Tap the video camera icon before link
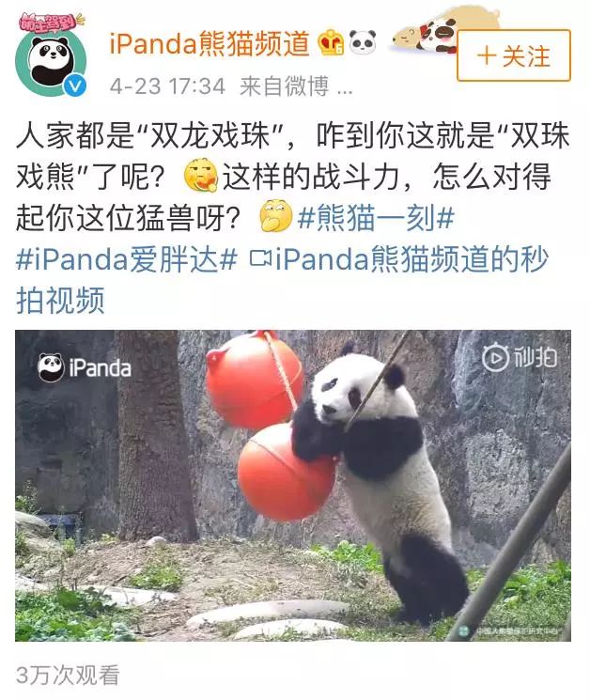 tap(260, 258)
